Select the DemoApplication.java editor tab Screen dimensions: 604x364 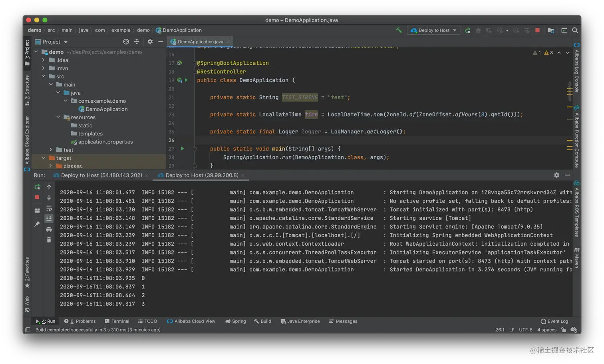tap(200, 42)
